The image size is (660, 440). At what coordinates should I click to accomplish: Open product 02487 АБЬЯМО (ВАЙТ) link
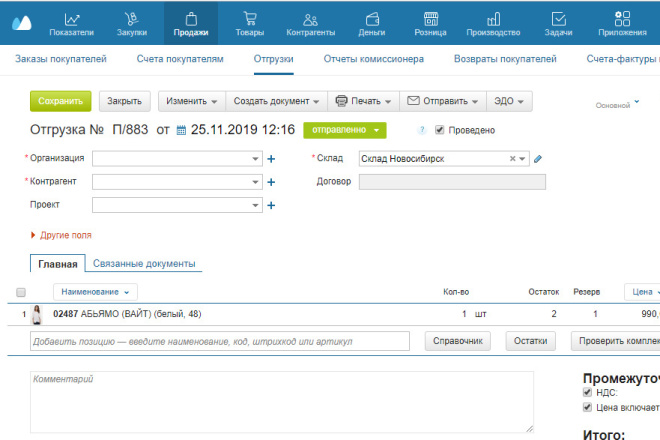pyautogui.click(x=127, y=314)
